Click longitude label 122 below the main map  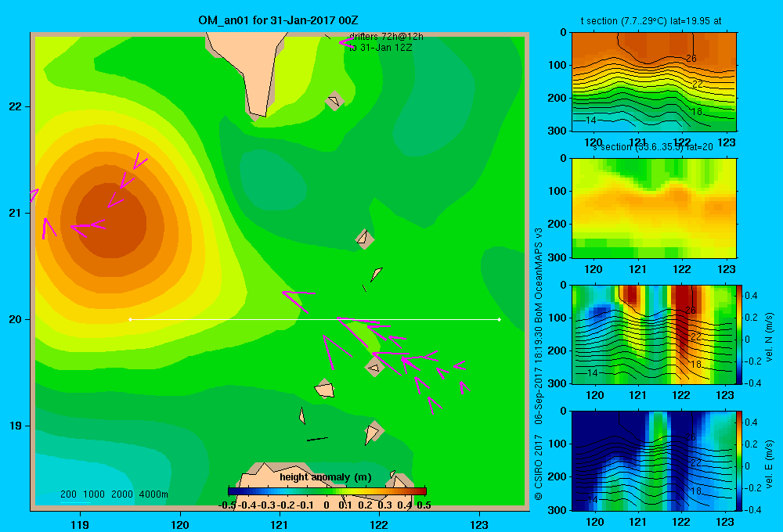click(379, 524)
